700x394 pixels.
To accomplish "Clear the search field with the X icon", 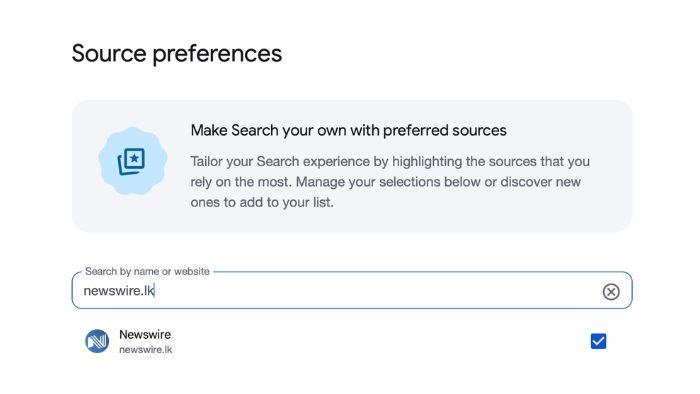I will click(611, 291).
